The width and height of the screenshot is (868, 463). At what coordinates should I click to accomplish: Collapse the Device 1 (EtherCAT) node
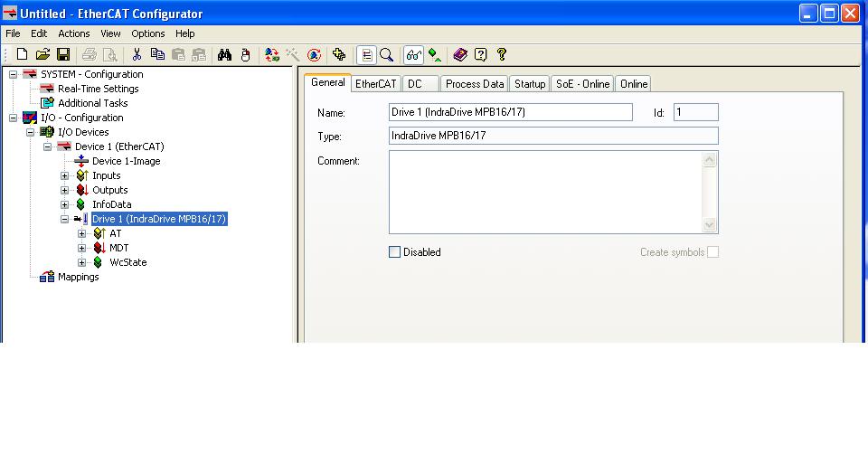click(48, 146)
